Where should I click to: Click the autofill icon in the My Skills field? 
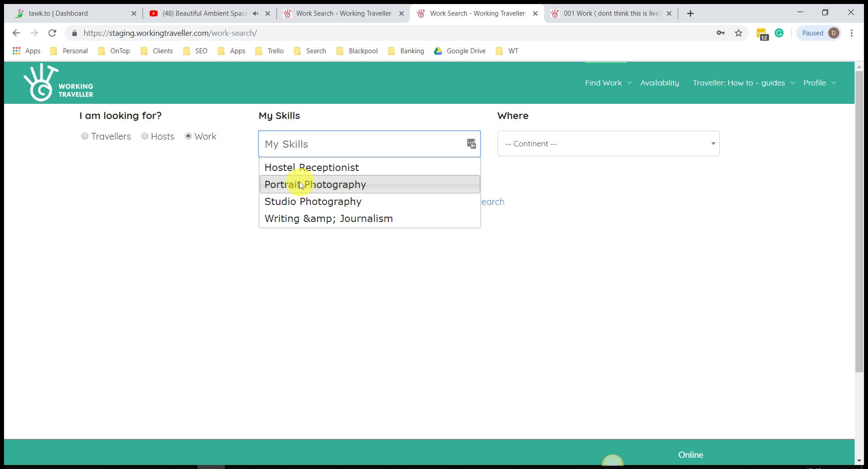click(x=471, y=144)
